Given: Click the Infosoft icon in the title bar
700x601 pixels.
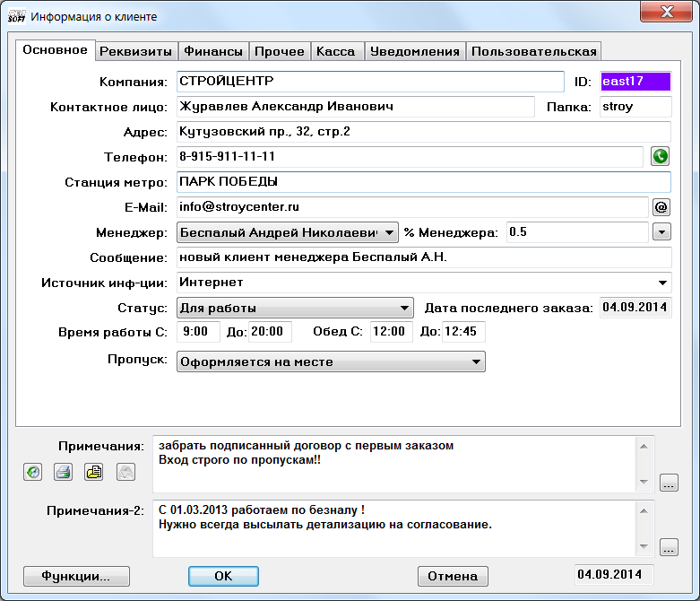Looking at the screenshot, I should (x=16, y=16).
